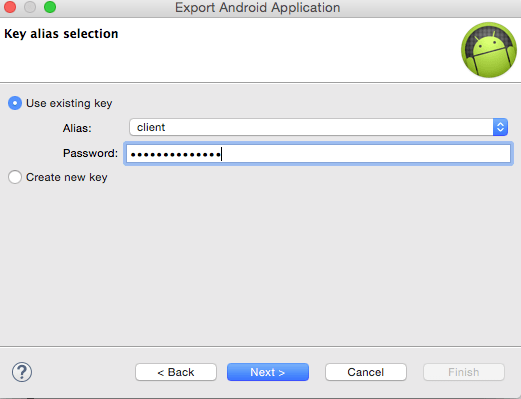Screen dimensions: 521x399
Task: Close the Export Android Application window
Action: coord(10,7)
